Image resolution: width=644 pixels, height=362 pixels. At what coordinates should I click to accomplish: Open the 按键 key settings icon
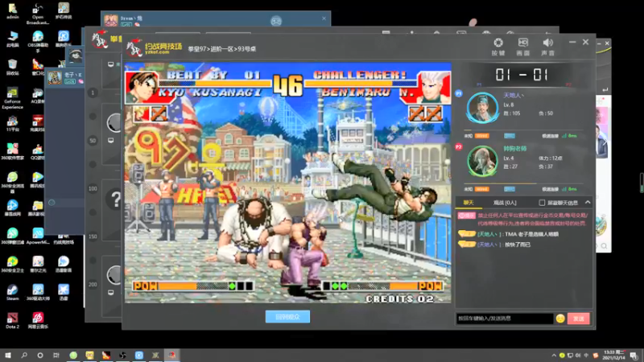click(x=498, y=47)
